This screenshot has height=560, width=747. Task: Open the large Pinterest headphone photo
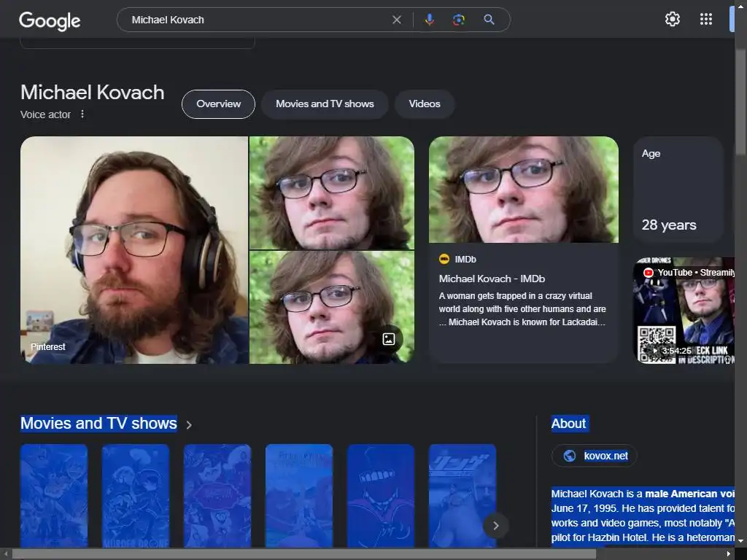coord(134,250)
